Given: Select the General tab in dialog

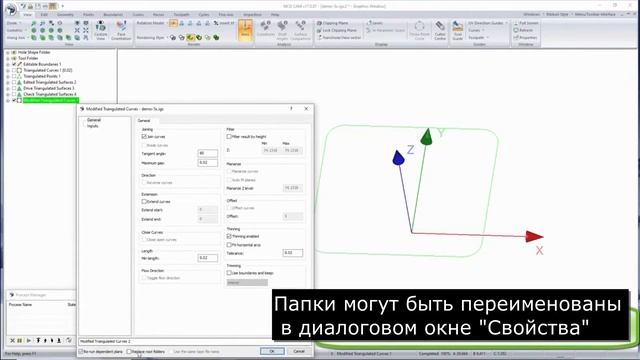Looking at the screenshot, I should [144, 121].
